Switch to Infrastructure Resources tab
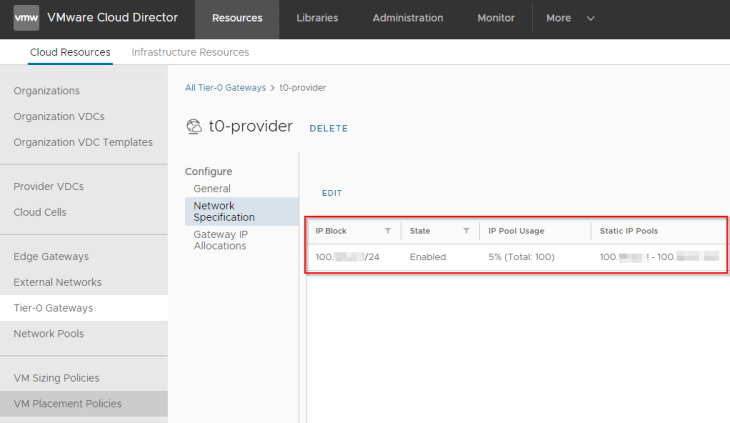730x423 pixels. coord(190,52)
